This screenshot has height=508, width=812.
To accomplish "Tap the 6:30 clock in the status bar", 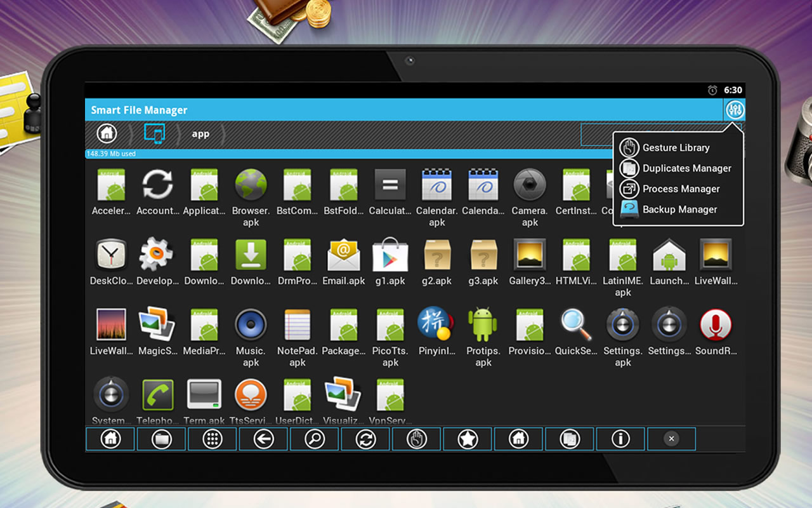I will [733, 90].
